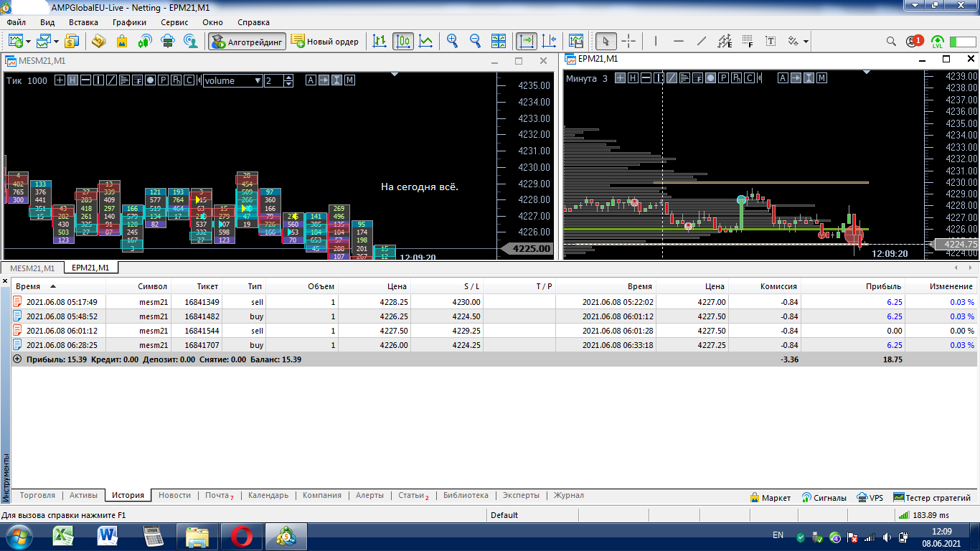Open Тестер стратегий in the toolbox
Image resolution: width=980 pixels, height=551 pixels.
click(x=932, y=497)
